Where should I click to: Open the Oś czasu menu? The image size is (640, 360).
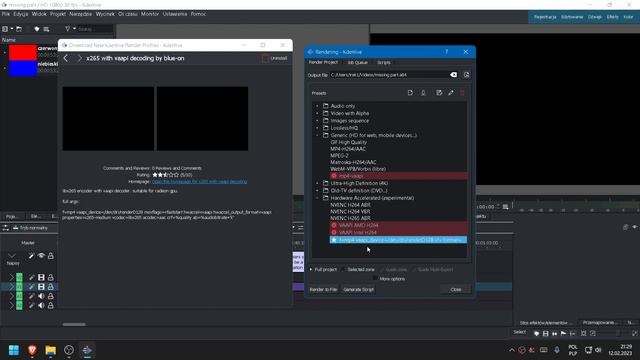[x=128, y=14]
